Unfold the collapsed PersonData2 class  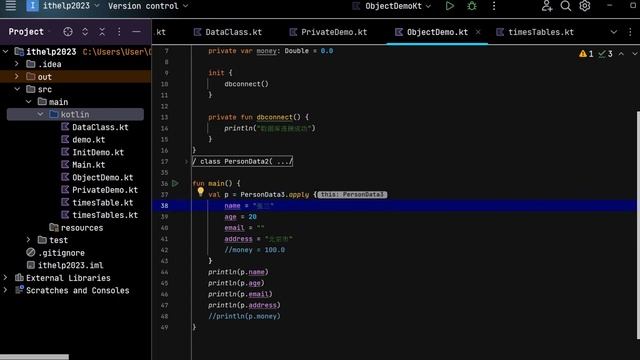[186, 162]
